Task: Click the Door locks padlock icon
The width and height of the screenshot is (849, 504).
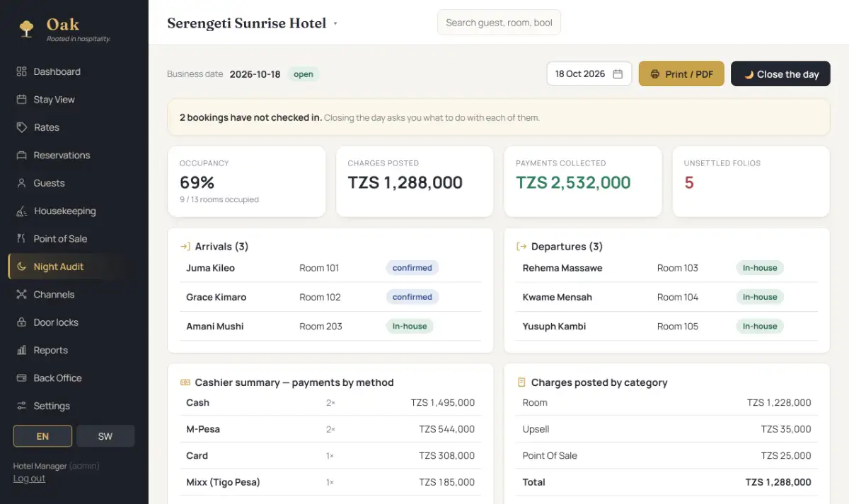Action: 21,322
